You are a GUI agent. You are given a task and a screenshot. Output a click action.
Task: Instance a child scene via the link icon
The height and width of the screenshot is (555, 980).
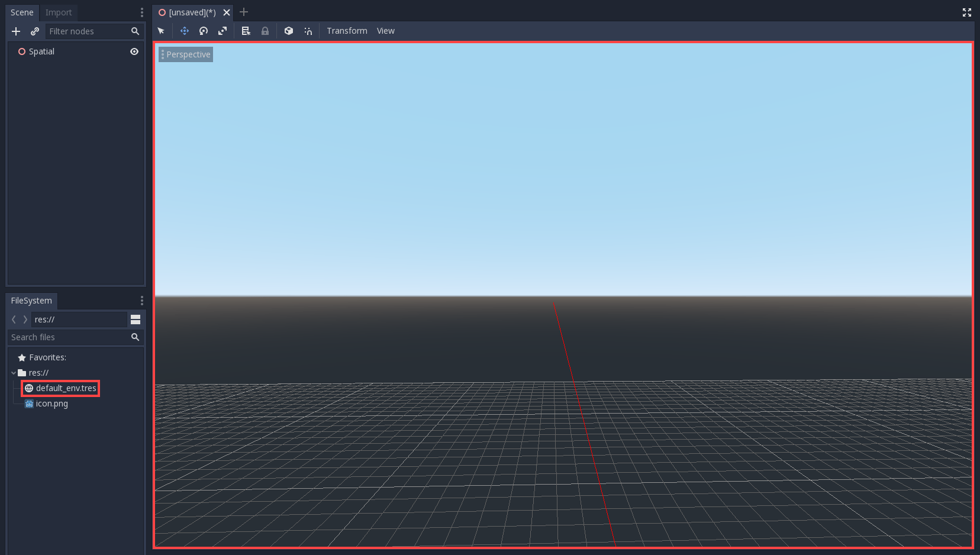pos(34,31)
